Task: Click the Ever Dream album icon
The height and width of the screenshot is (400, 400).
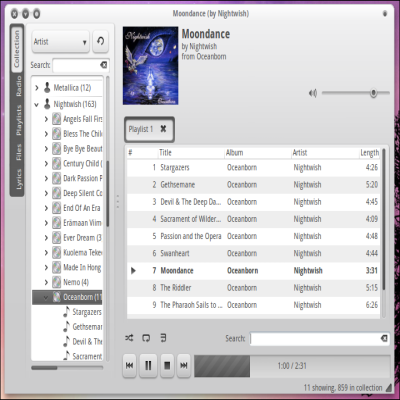Action: (x=57, y=238)
